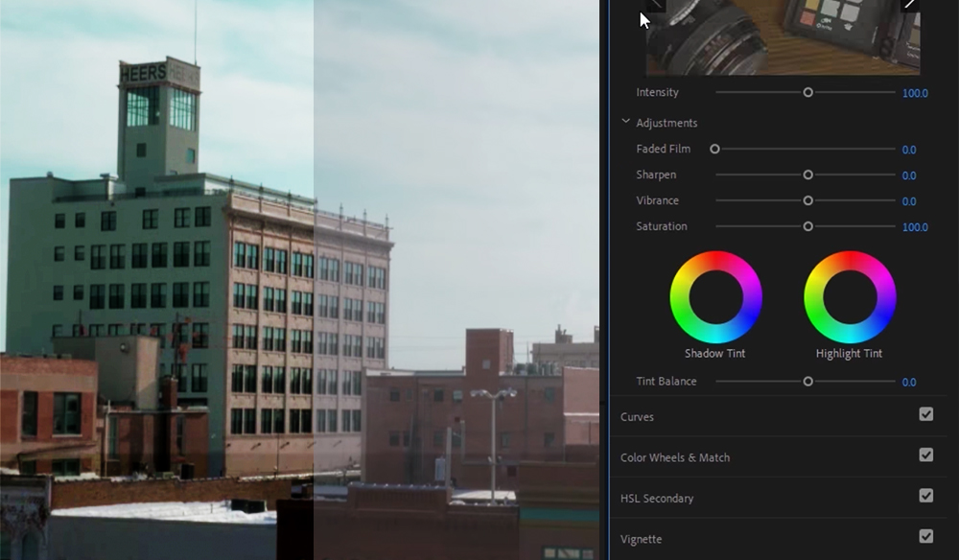959x560 pixels.
Task: Click the next Look preview arrow
Action: coord(909,4)
